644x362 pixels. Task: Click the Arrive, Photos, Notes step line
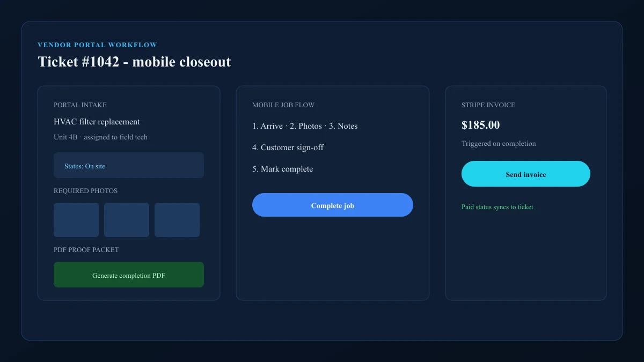tap(305, 126)
